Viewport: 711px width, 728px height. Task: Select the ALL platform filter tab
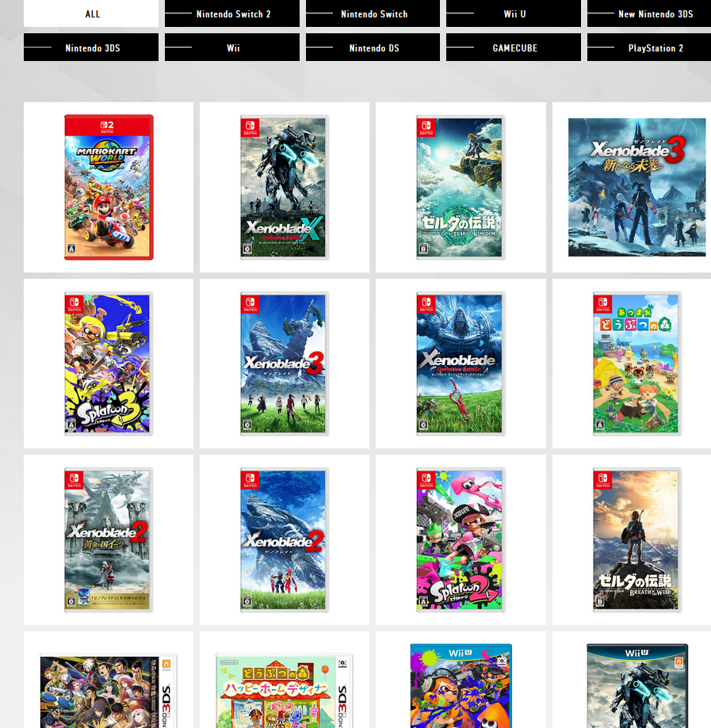91,13
